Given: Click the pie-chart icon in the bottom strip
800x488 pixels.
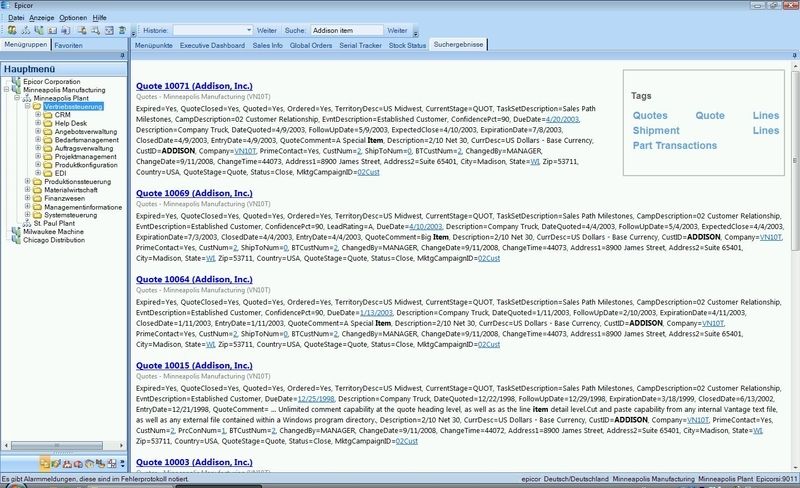Looking at the screenshot, I should tap(79, 463).
